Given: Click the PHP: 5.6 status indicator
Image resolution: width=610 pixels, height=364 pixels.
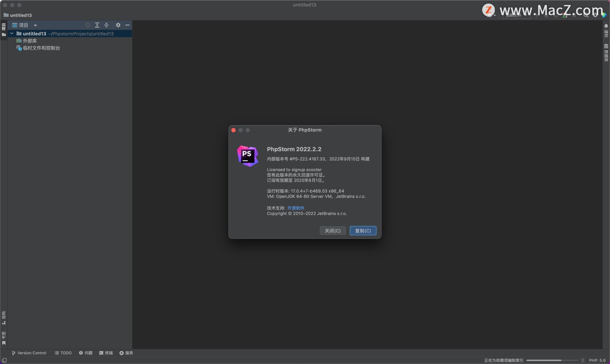Looking at the screenshot, I should click(597, 360).
